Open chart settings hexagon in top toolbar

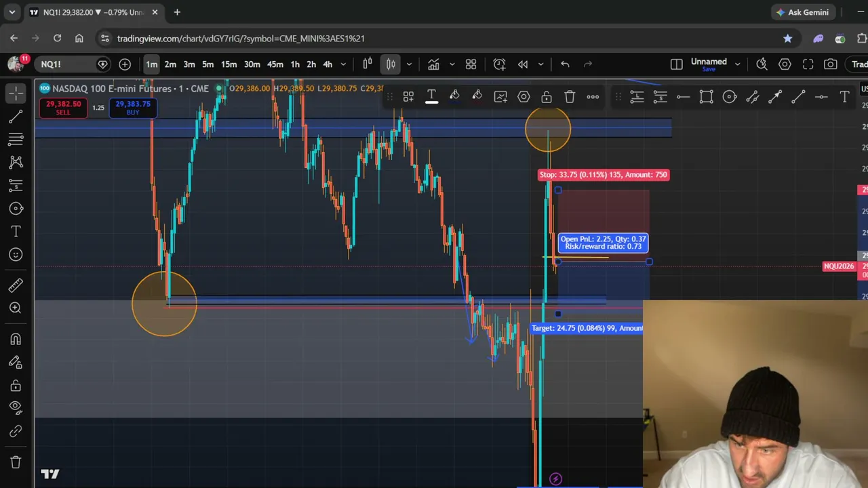pos(785,64)
